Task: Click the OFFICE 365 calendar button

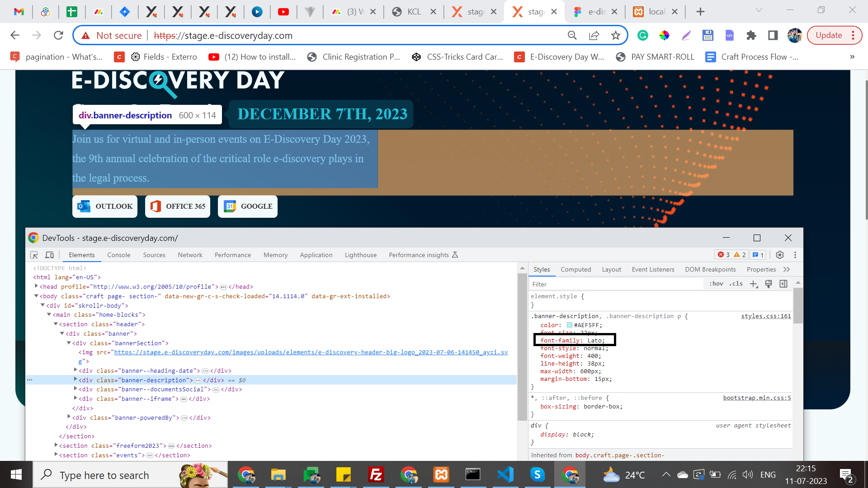Action: click(x=178, y=206)
